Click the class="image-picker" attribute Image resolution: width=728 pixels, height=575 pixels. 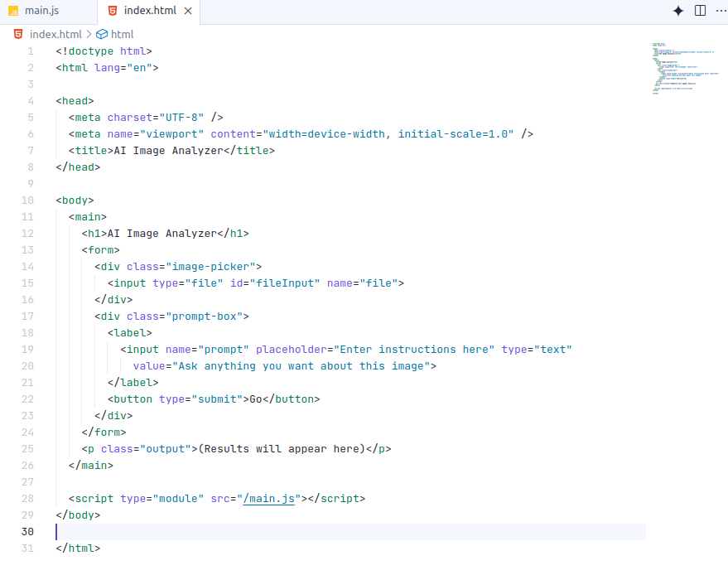click(190, 267)
